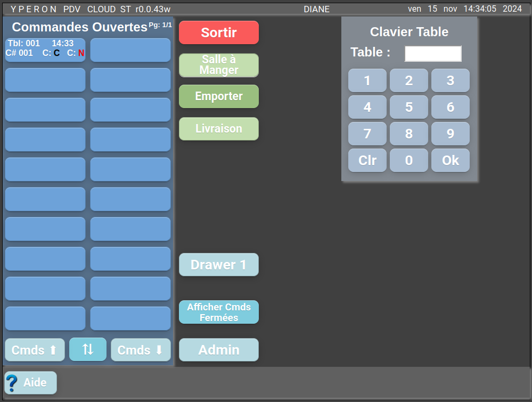The width and height of the screenshot is (532, 402).
Task: Click the Table number input field
Action: 432,53
